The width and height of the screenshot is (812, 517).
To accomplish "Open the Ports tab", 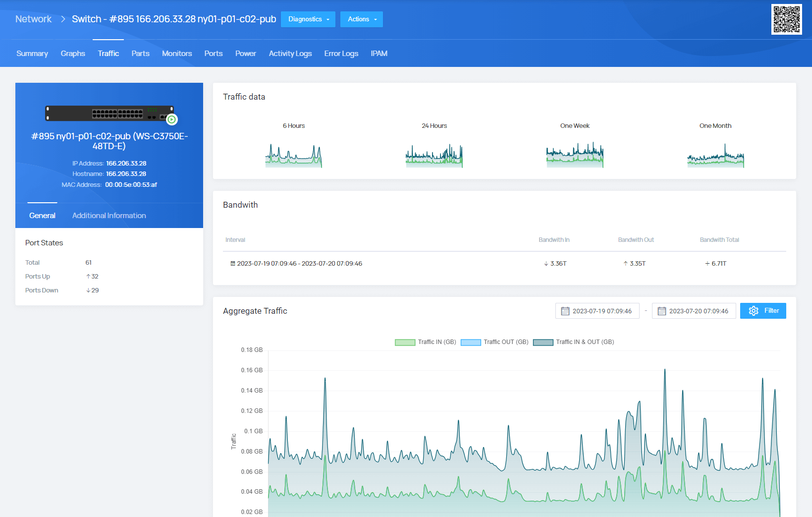I will 214,54.
